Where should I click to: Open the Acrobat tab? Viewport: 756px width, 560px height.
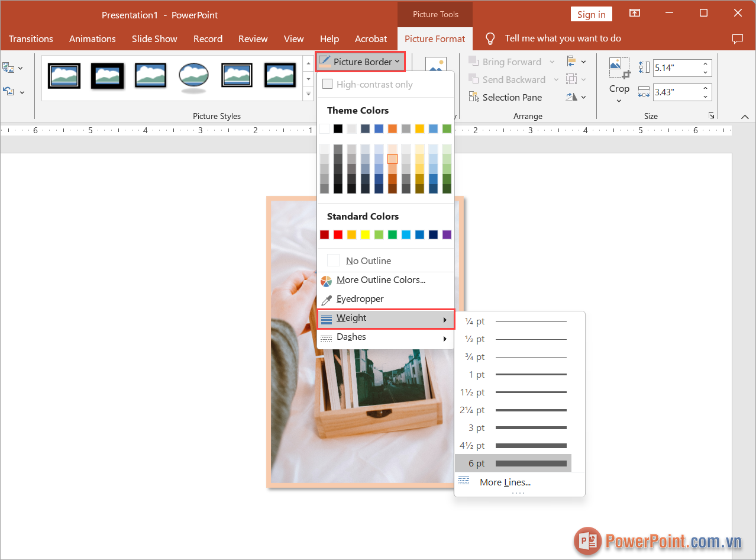pos(371,38)
